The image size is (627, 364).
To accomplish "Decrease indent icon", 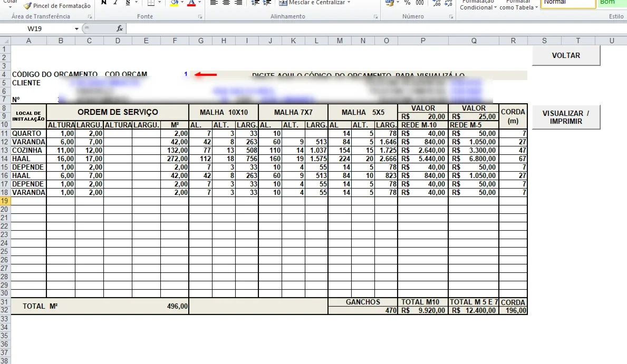I will point(255,3).
